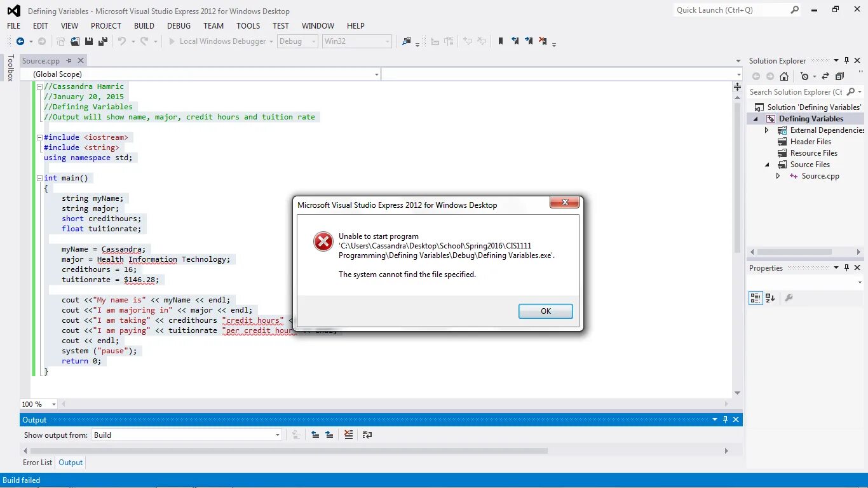
Task: Click the Undo icon in toolbar
Action: point(121,41)
